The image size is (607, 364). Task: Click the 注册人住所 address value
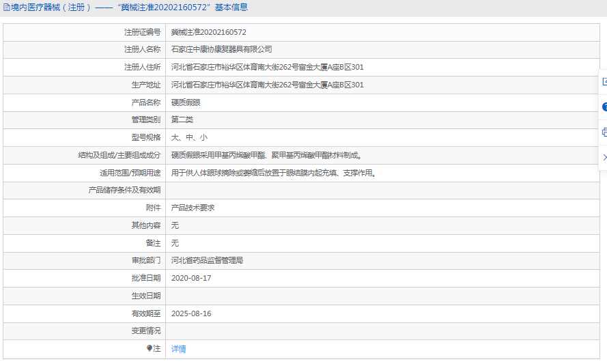click(267, 67)
